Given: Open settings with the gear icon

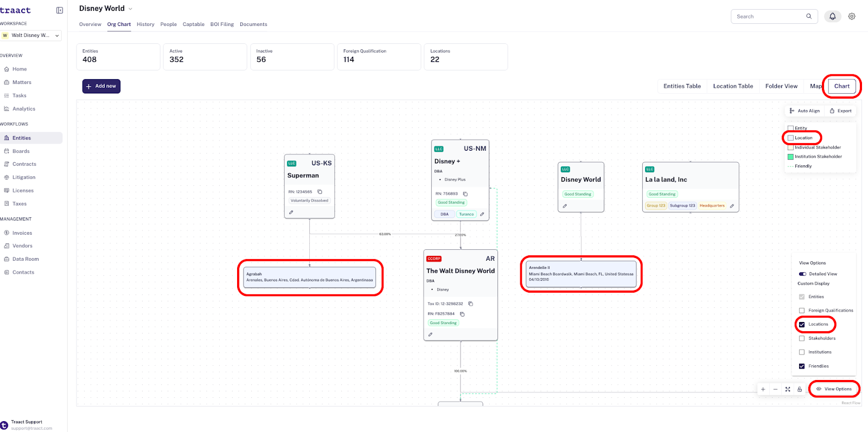Looking at the screenshot, I should click(x=852, y=16).
